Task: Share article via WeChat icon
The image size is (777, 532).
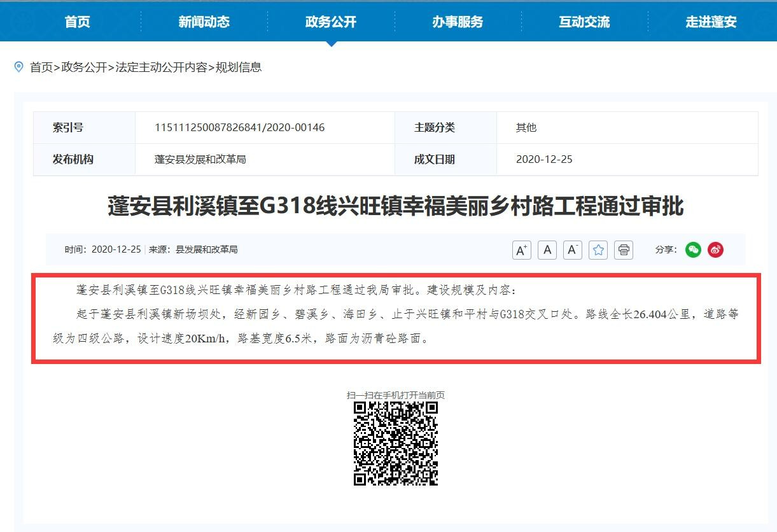Action: pos(693,249)
